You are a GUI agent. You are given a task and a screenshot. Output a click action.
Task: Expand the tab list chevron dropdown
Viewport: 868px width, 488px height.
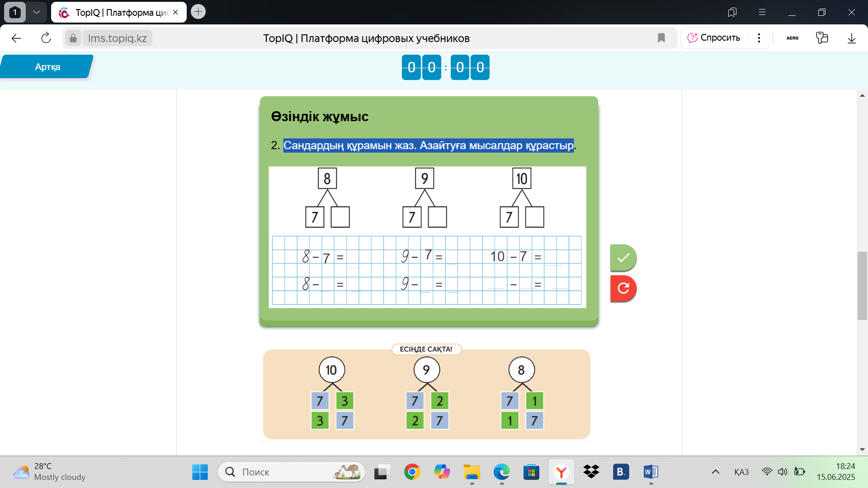[x=37, y=12]
